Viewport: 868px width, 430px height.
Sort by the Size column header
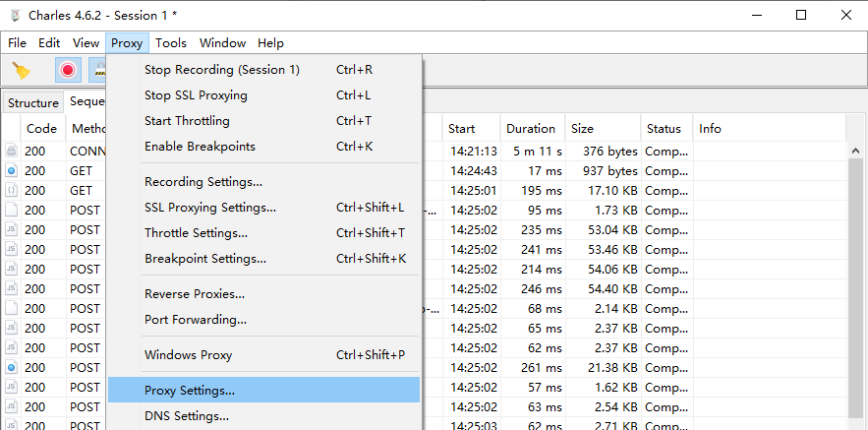point(603,129)
